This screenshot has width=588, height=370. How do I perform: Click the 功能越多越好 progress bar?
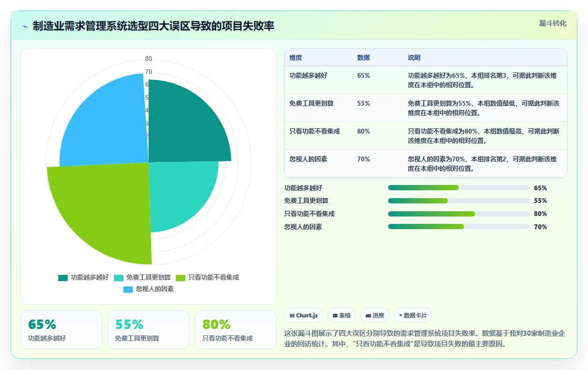tap(459, 188)
